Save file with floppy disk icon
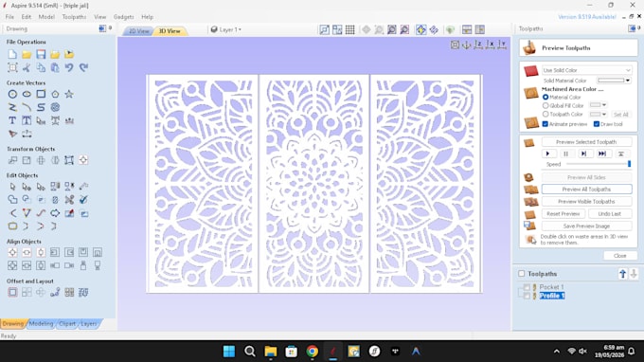644x362 pixels. coord(41,54)
